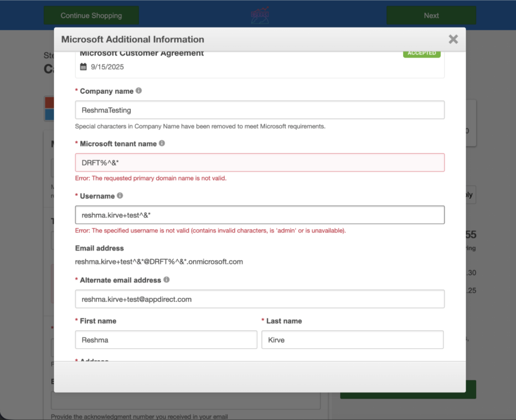
Task: Click the First name field with Reshma
Action: tap(166, 340)
